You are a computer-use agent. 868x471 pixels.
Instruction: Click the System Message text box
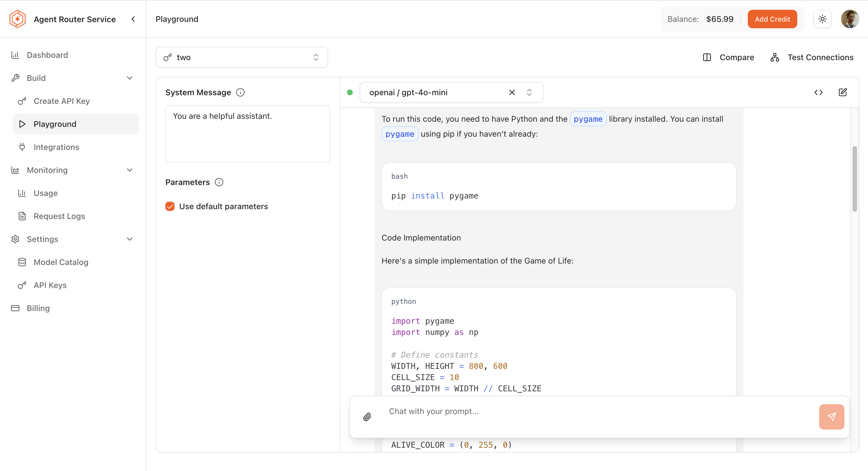248,134
